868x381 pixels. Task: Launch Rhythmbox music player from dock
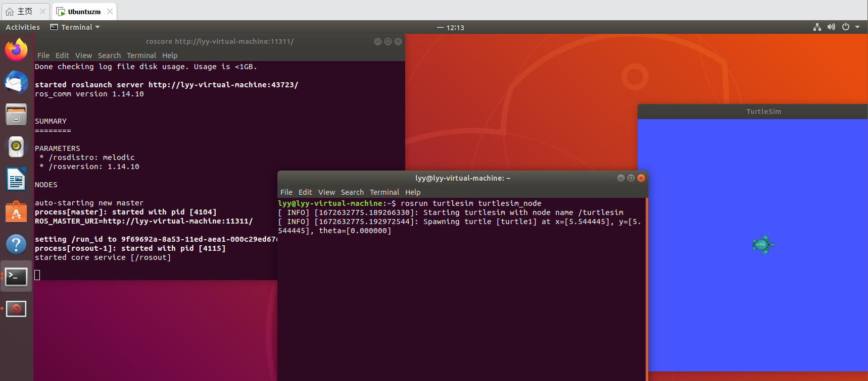(x=16, y=147)
